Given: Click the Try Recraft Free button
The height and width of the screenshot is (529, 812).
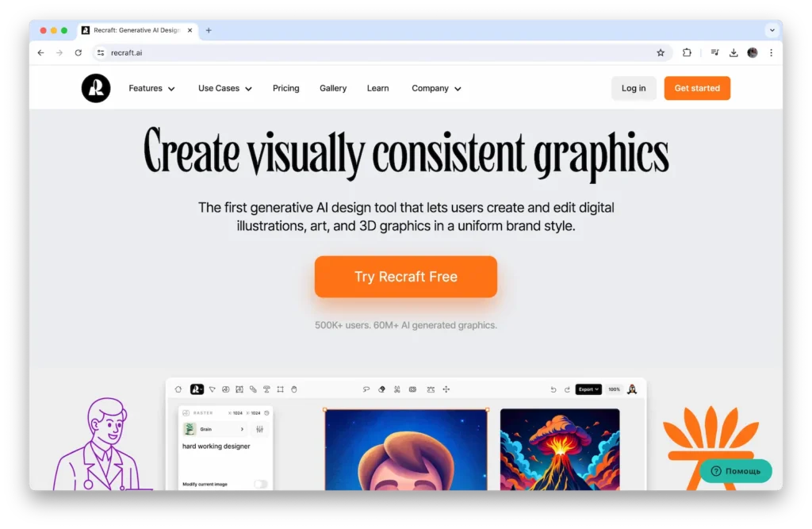Looking at the screenshot, I should click(405, 277).
